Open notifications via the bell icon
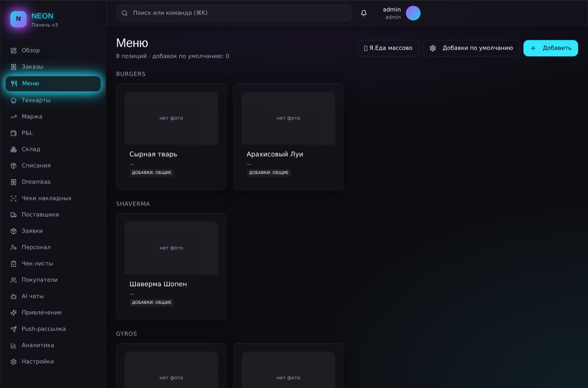Viewport: 588px width, 388px height. click(x=364, y=13)
